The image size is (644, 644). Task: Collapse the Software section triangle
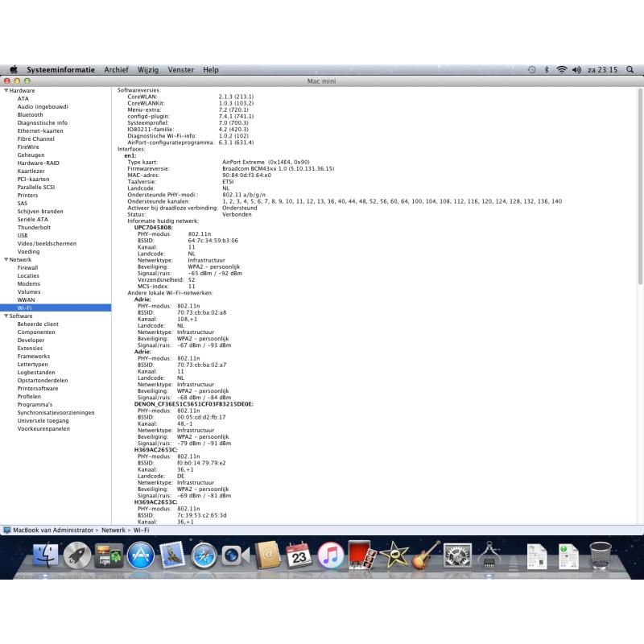point(6,316)
